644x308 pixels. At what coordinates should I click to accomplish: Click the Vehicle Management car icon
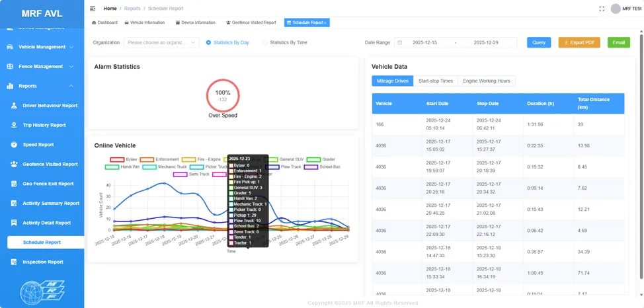tap(10, 47)
